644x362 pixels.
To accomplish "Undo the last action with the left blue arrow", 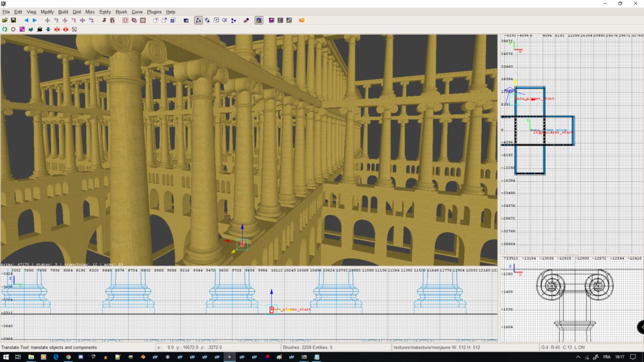I will pos(26,20).
